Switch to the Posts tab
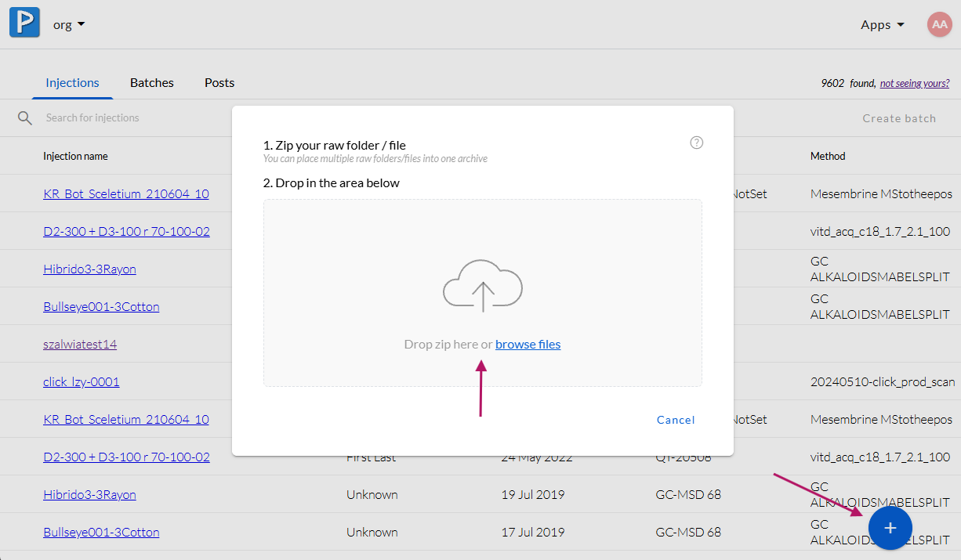961x560 pixels. click(x=219, y=82)
